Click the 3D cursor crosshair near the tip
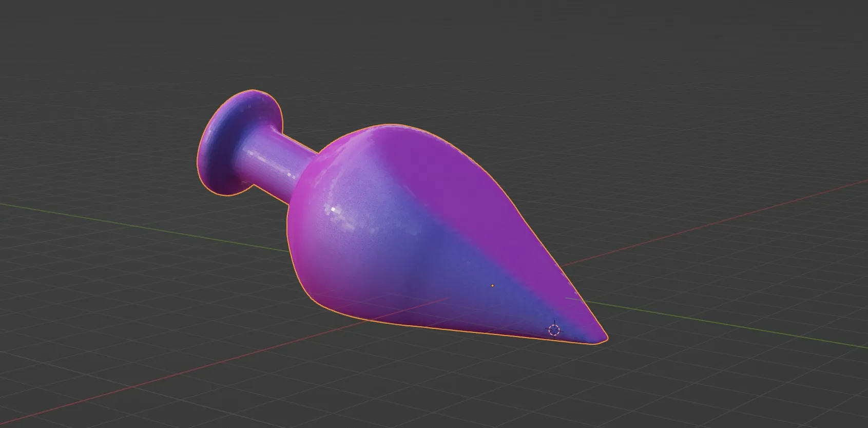 tap(554, 330)
